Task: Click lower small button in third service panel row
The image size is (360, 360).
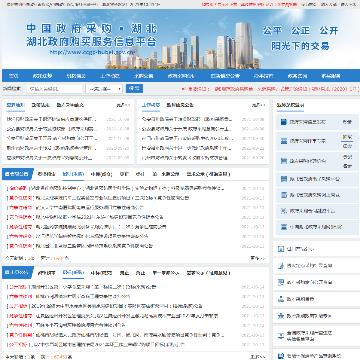Action: coord(347,165)
